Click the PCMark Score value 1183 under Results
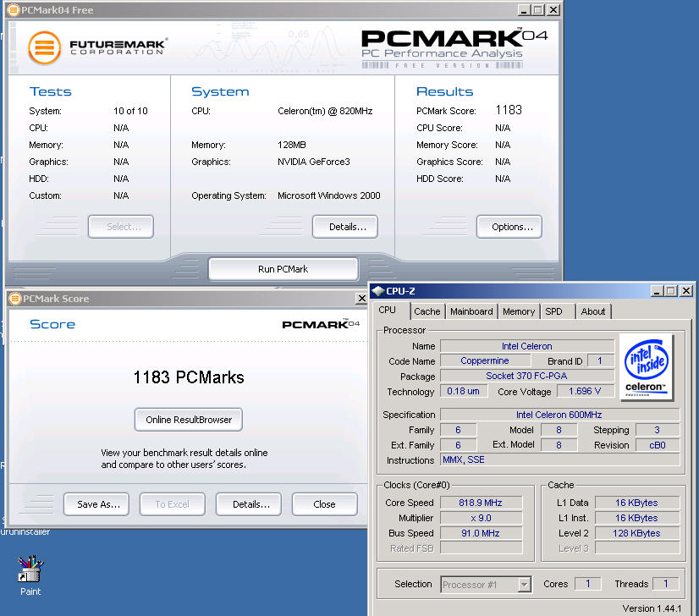 [x=509, y=110]
